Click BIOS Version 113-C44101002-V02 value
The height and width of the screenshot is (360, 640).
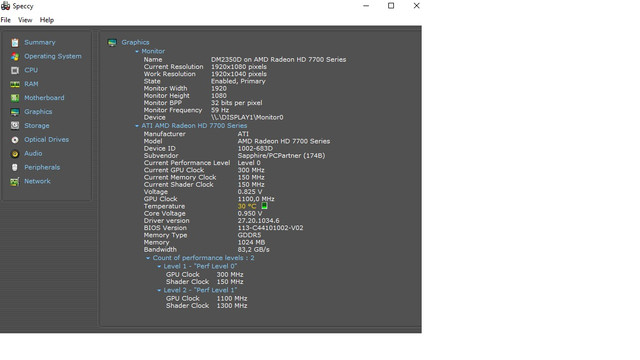click(x=270, y=228)
